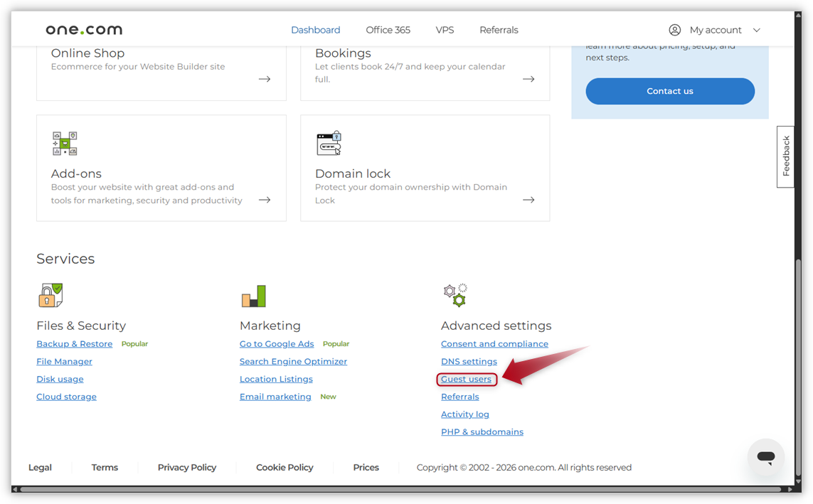Click the Cookie Policy footer link
Viewport: 813px width, 504px height.
(x=285, y=467)
